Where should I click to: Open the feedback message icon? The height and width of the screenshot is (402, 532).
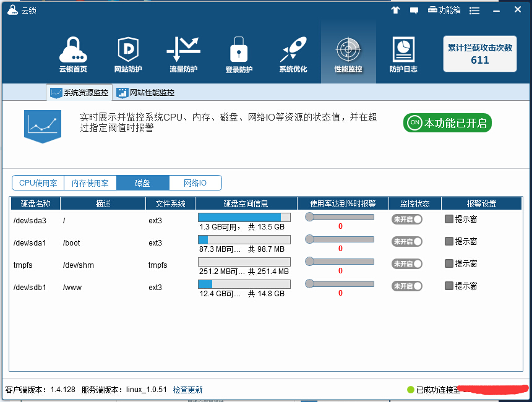[x=414, y=10]
